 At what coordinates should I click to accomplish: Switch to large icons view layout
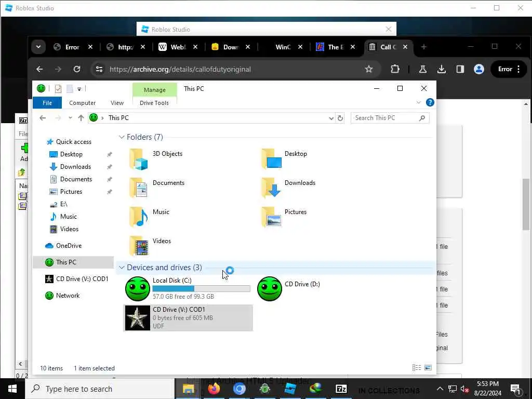428,367
